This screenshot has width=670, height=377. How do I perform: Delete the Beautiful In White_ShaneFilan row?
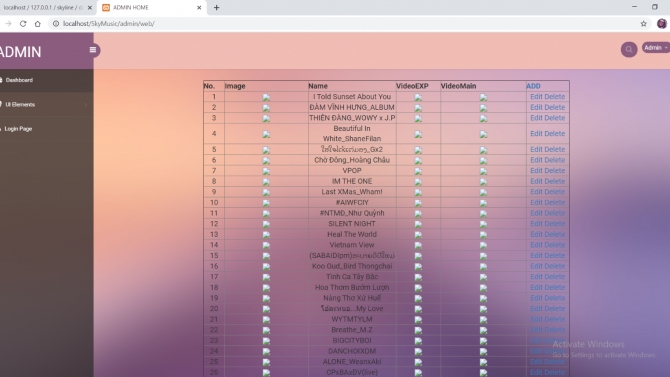click(x=555, y=134)
